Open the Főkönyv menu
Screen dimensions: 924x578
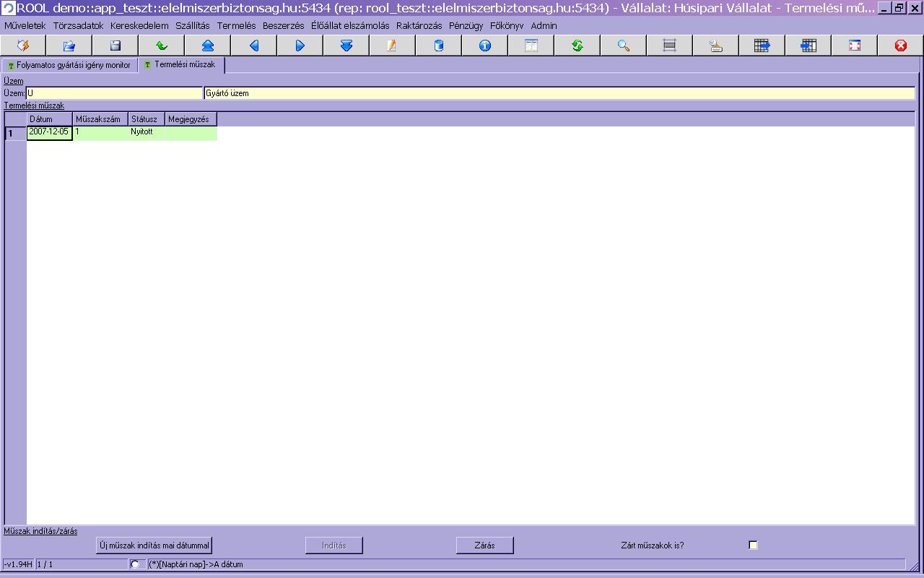(507, 25)
